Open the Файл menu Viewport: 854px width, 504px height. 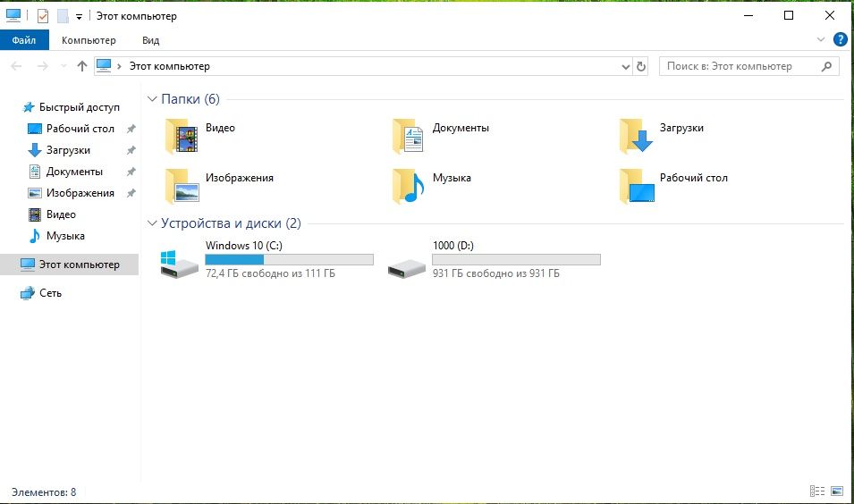[24, 40]
